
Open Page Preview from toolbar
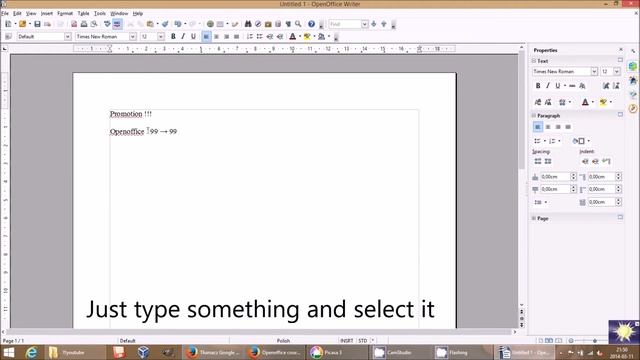click(x=94, y=24)
